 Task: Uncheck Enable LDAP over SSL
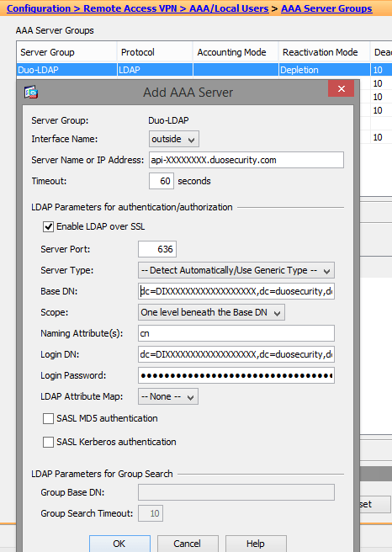[48, 226]
